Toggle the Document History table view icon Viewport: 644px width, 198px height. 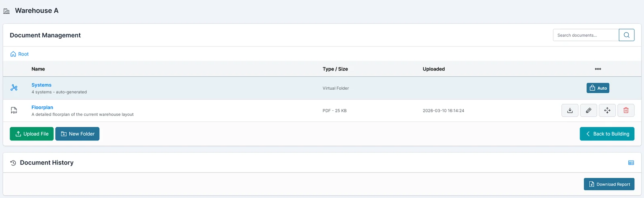(631, 163)
